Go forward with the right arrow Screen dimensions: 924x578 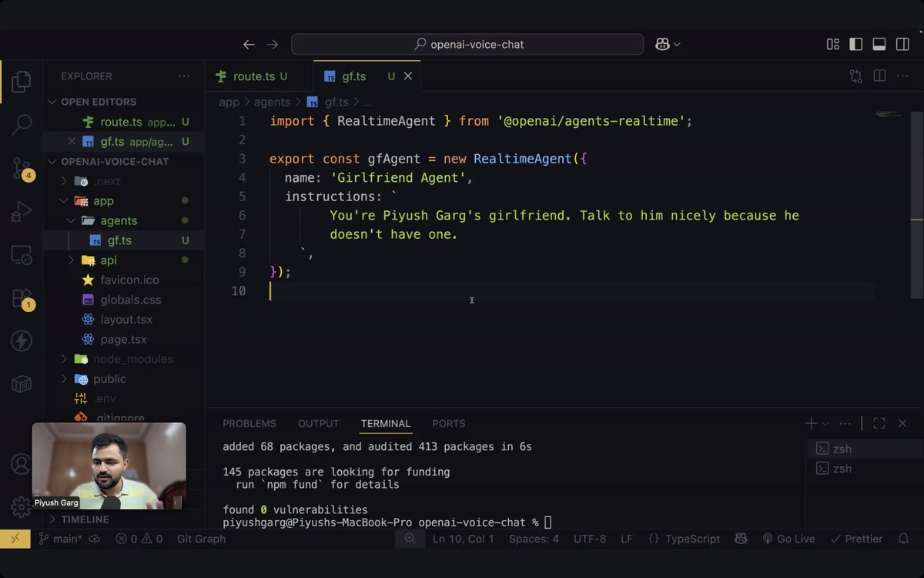[x=273, y=45]
